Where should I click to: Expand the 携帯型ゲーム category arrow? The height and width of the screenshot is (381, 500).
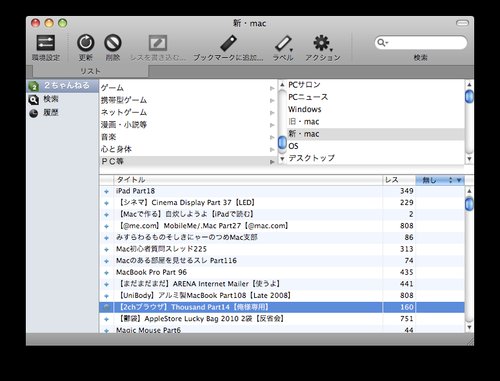(x=272, y=100)
